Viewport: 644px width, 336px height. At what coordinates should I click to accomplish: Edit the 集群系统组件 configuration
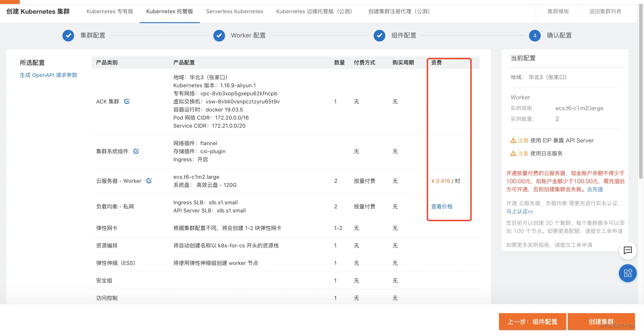pyautogui.click(x=136, y=151)
